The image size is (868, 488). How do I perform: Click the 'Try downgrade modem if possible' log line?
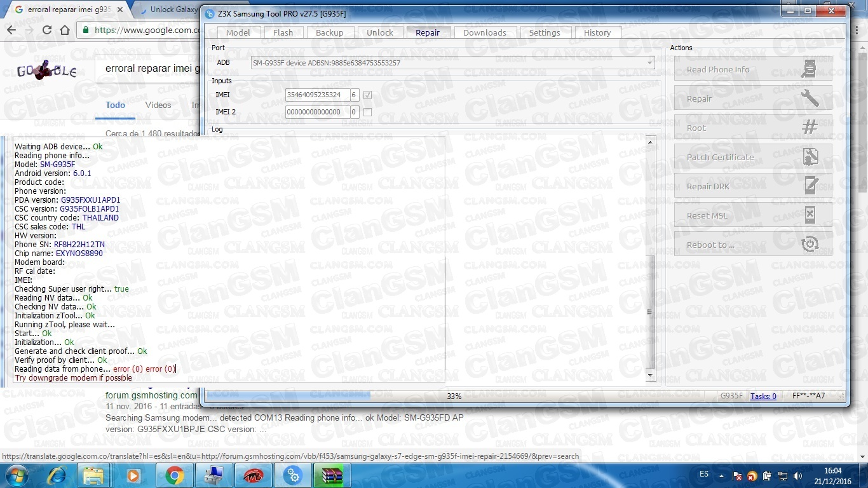(x=73, y=378)
